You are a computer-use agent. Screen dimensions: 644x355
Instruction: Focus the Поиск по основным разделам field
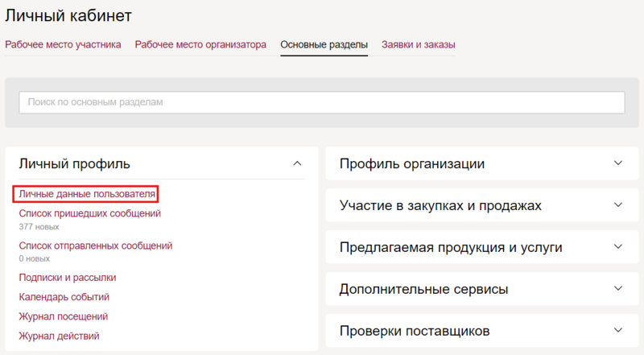[x=322, y=103]
